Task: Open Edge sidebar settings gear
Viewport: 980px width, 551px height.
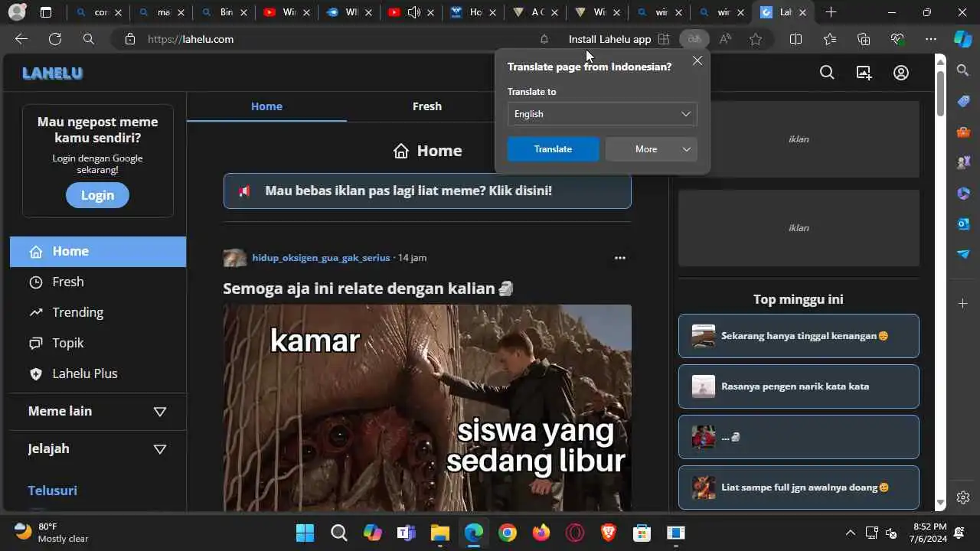Action: point(963,497)
